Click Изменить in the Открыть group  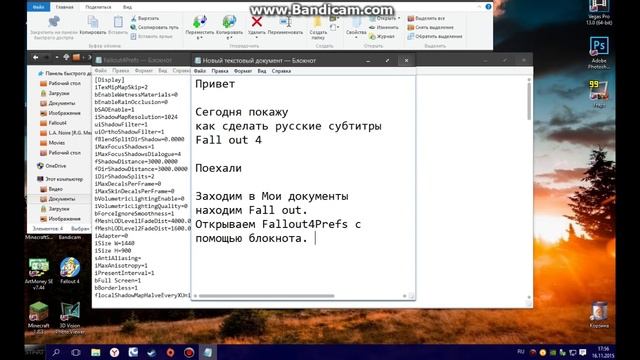click(384, 27)
